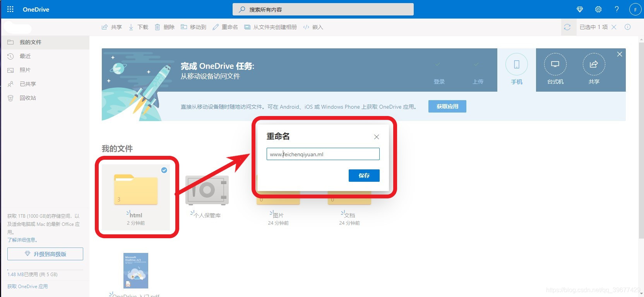Select 最近 in the sidebar

pos(45,56)
